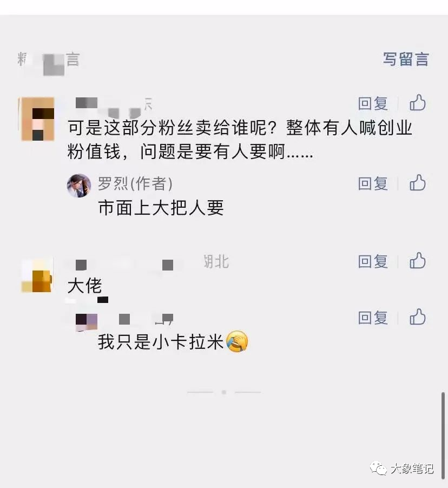Select the 市面上大把人要 reply text
The width and height of the screenshot is (448, 488).
(x=161, y=208)
